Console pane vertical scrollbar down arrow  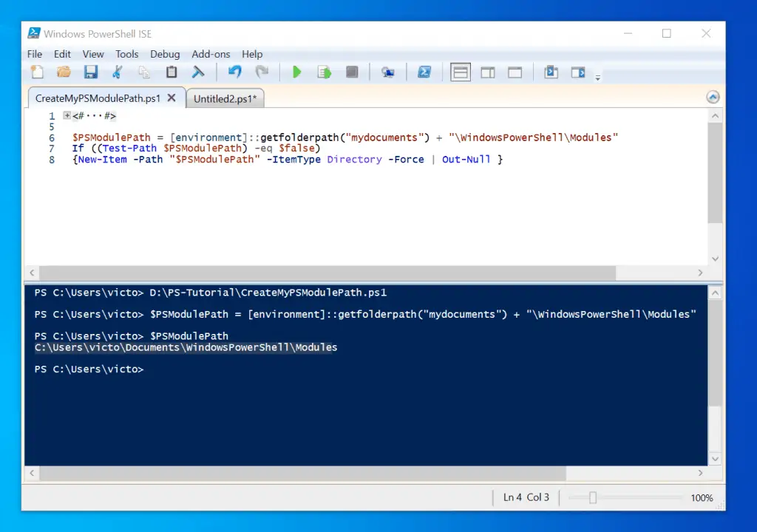(715, 459)
